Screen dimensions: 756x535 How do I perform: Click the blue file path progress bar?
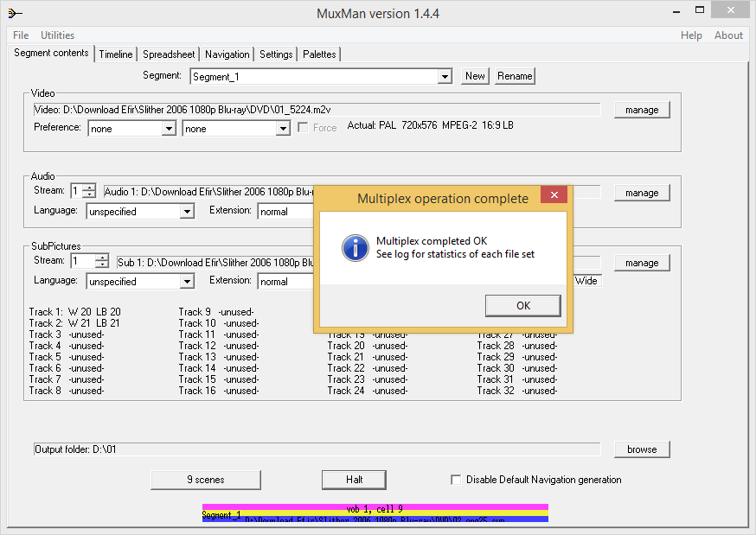click(x=375, y=519)
